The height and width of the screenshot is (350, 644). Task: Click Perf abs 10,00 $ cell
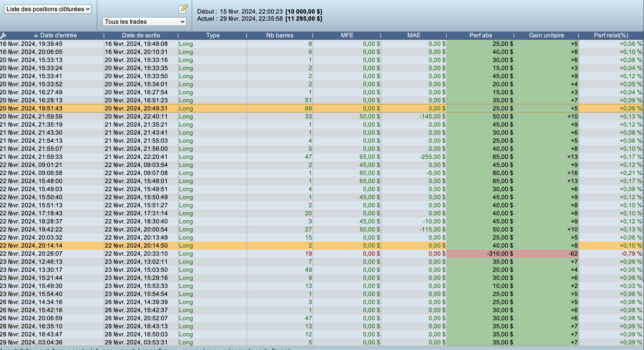pos(480,286)
